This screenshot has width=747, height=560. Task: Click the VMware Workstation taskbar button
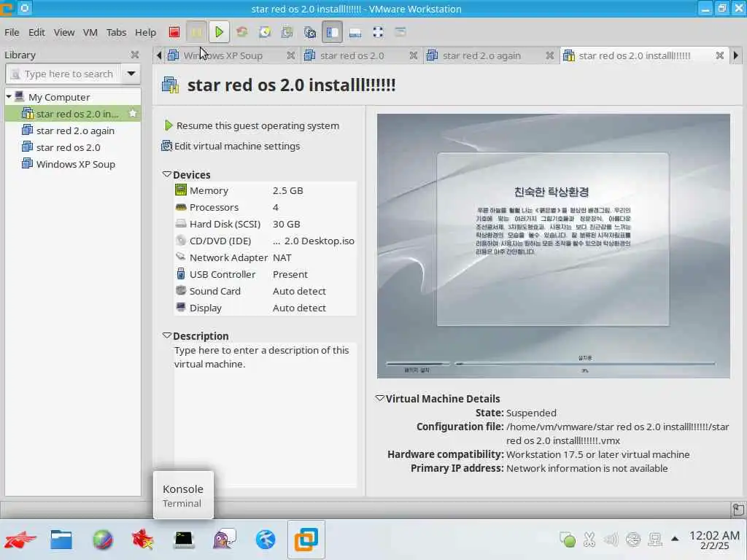(306, 540)
